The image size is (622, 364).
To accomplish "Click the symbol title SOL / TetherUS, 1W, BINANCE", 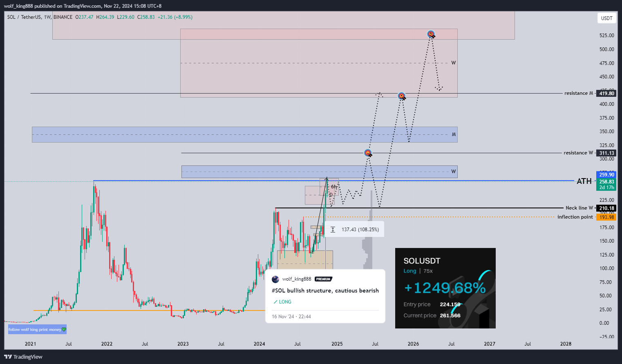I will (x=40, y=17).
